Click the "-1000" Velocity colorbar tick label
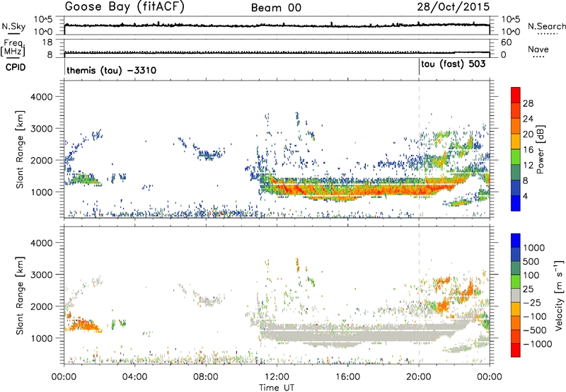This screenshot has width=566, height=392. tap(537, 344)
